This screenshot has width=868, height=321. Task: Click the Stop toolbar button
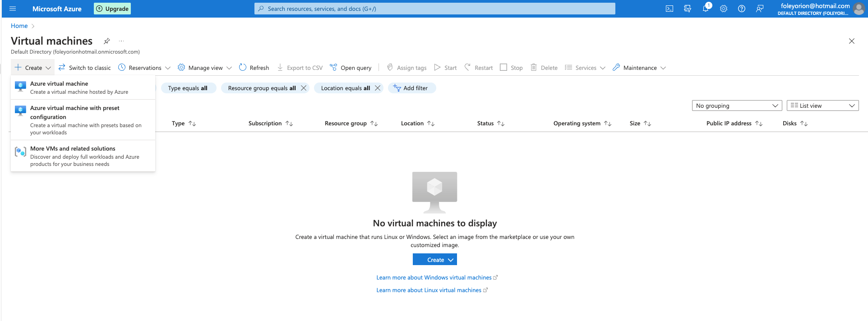pos(511,68)
